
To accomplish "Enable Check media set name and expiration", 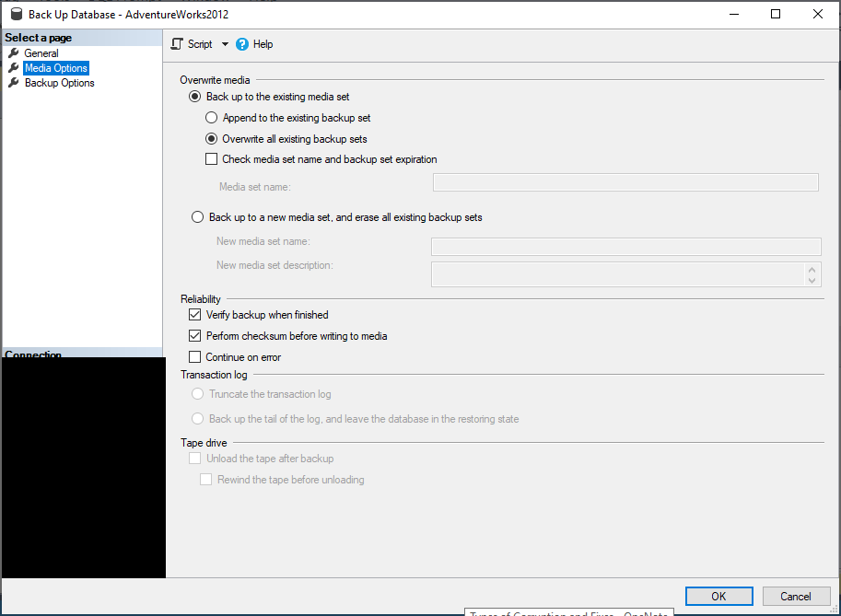I will coord(211,159).
